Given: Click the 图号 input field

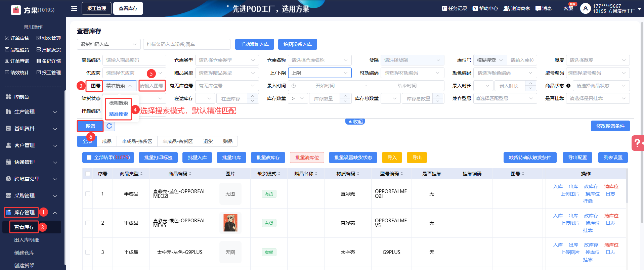Looking at the screenshot, I should pos(152,86).
